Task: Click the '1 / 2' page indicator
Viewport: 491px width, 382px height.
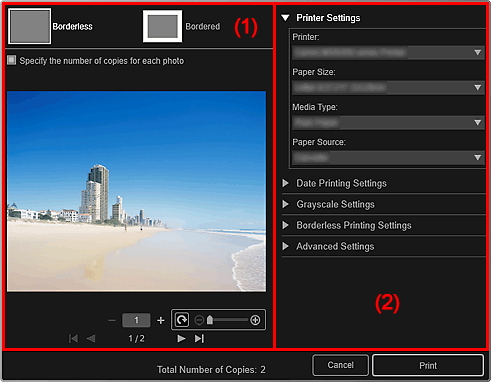Action: tap(136, 339)
